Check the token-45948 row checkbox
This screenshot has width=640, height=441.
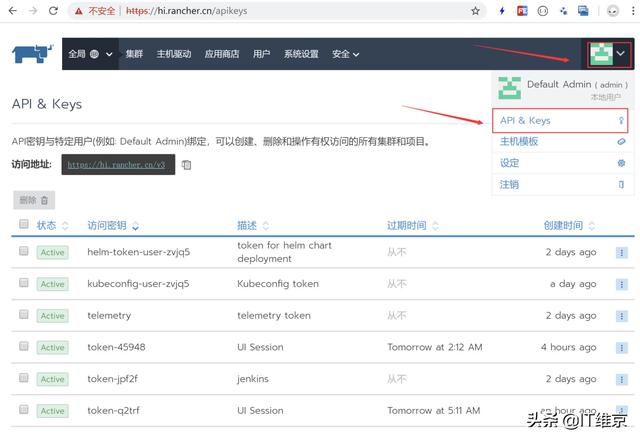click(x=24, y=346)
